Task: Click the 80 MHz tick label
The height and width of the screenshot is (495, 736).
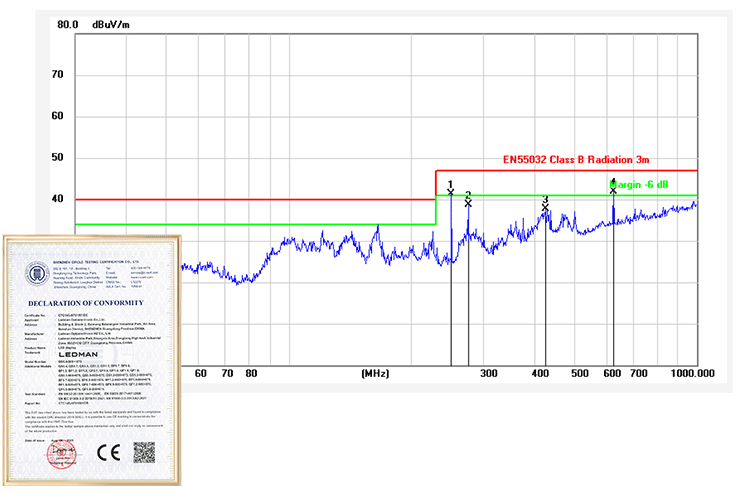Action: pos(251,373)
